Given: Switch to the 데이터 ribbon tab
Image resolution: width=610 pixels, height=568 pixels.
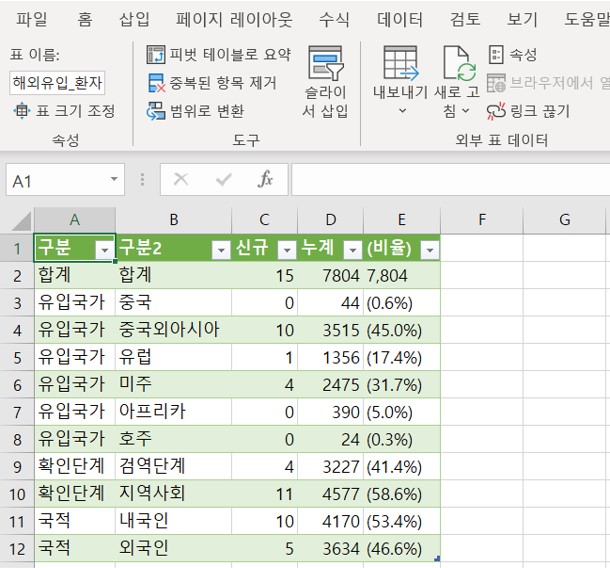Looking at the screenshot, I should [x=400, y=19].
